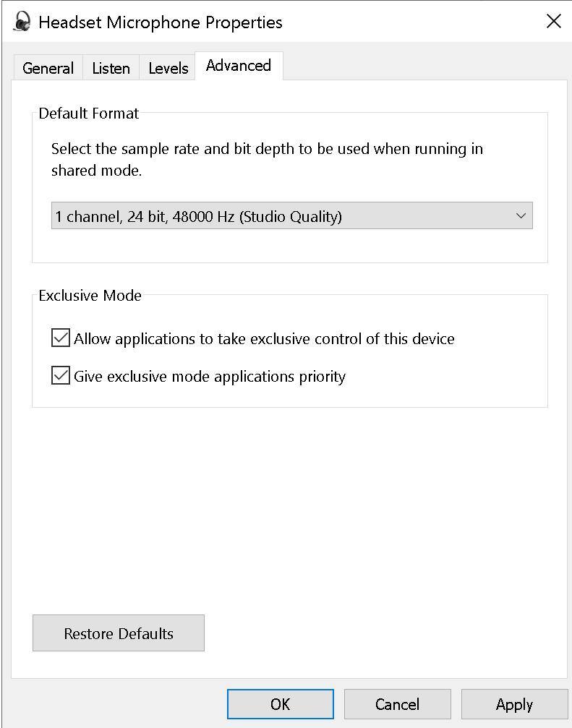The height and width of the screenshot is (728, 572).
Task: Click the headset icon in the title bar
Action: click(x=22, y=22)
